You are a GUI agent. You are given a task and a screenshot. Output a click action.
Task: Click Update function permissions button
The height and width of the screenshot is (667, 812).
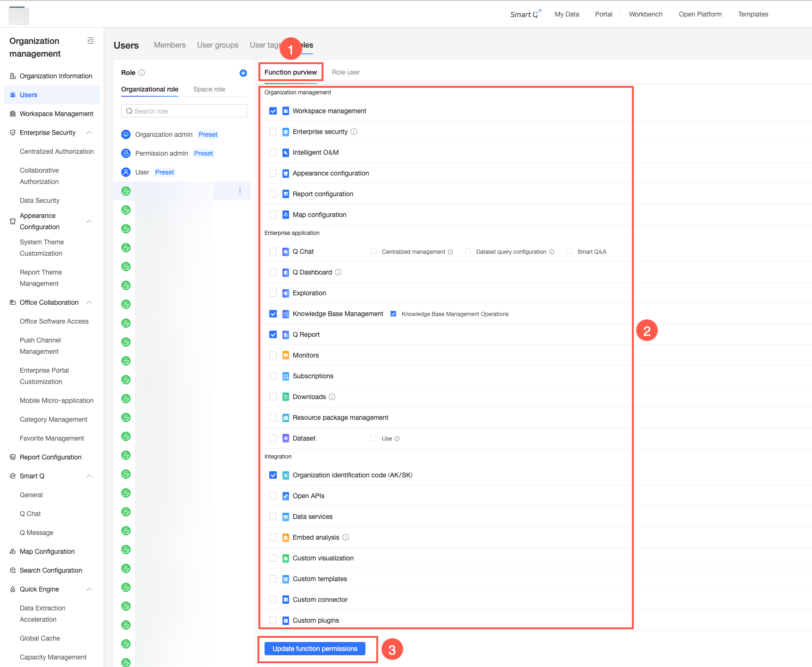pos(315,649)
